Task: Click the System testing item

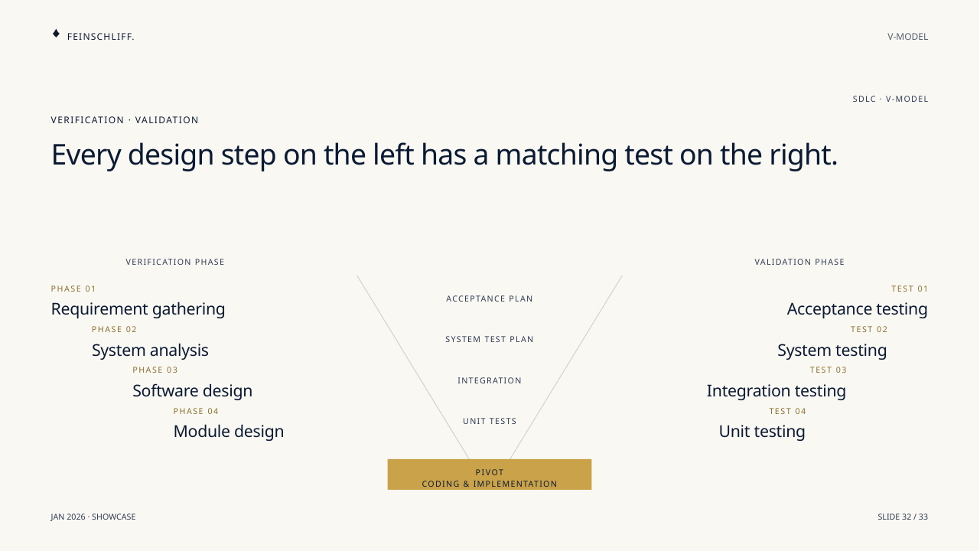Action: click(832, 350)
